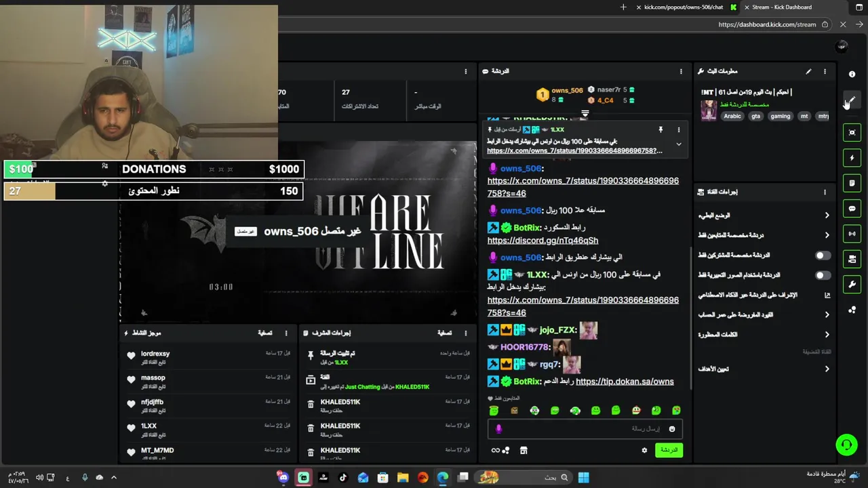Expand the set goals row
Screen dimensions: 868x488
point(764,369)
